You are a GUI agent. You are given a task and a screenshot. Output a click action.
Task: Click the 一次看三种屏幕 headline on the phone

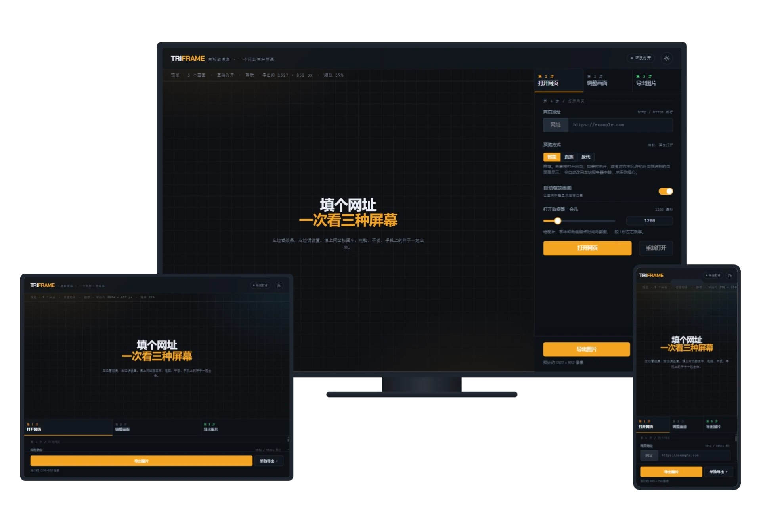pyautogui.click(x=687, y=348)
